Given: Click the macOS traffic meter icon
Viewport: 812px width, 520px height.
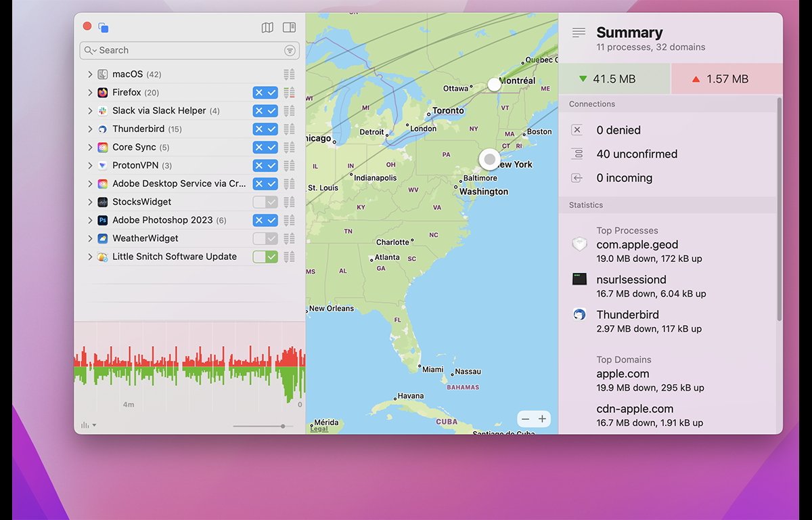Looking at the screenshot, I should [289, 74].
